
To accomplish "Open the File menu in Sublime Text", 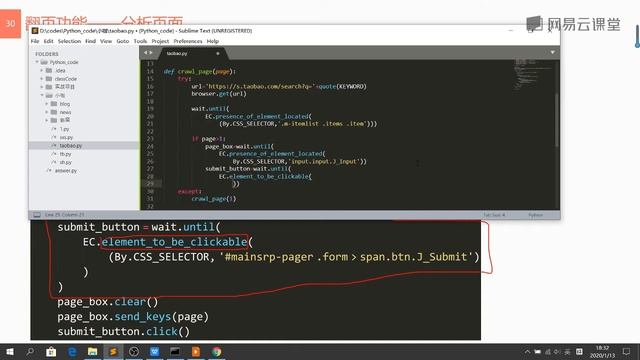I will tap(35, 41).
